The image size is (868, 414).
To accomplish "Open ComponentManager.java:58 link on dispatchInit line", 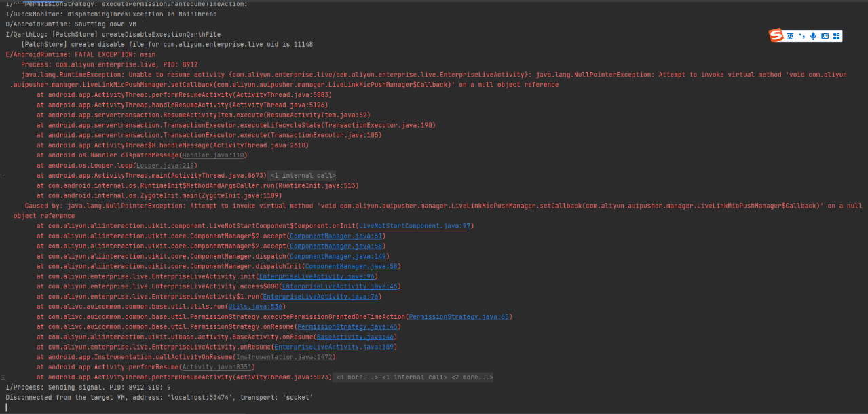I will [x=350, y=266].
